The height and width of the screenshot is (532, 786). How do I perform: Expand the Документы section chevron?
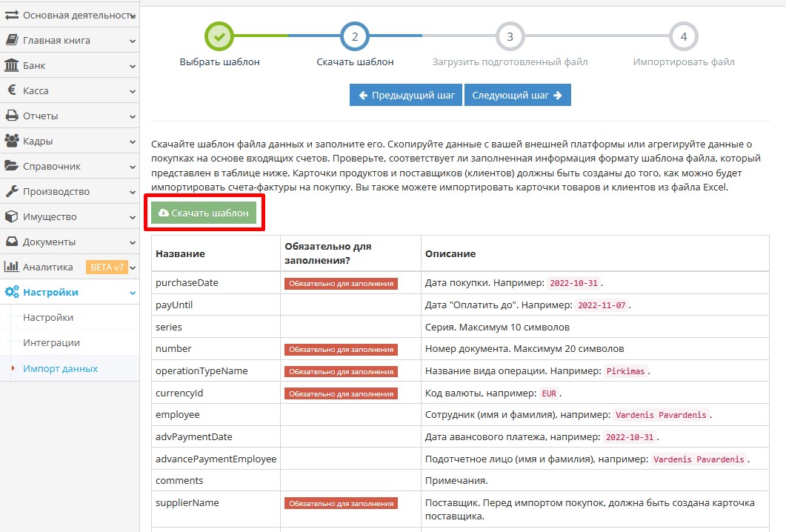(133, 242)
